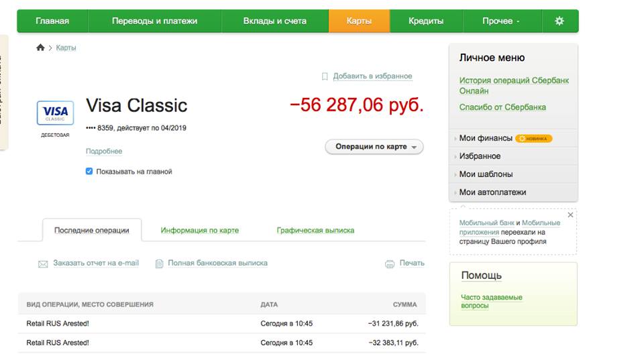This screenshot has width=644, height=358.
Task: Click the card number 8359 expiry text
Action: [x=136, y=128]
